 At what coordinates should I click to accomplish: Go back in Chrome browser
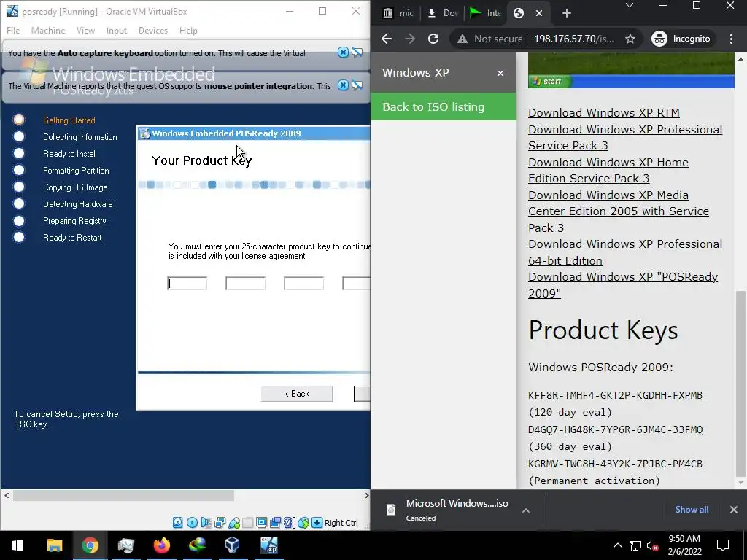click(387, 39)
